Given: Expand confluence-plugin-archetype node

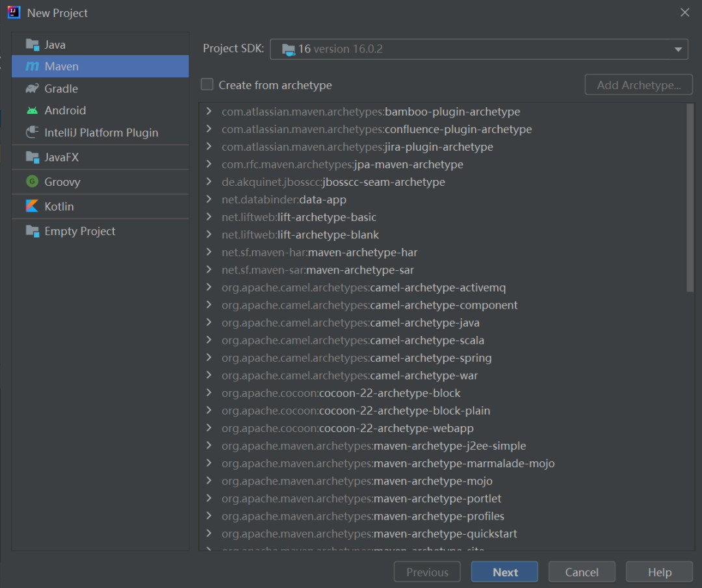Looking at the screenshot, I should point(209,129).
